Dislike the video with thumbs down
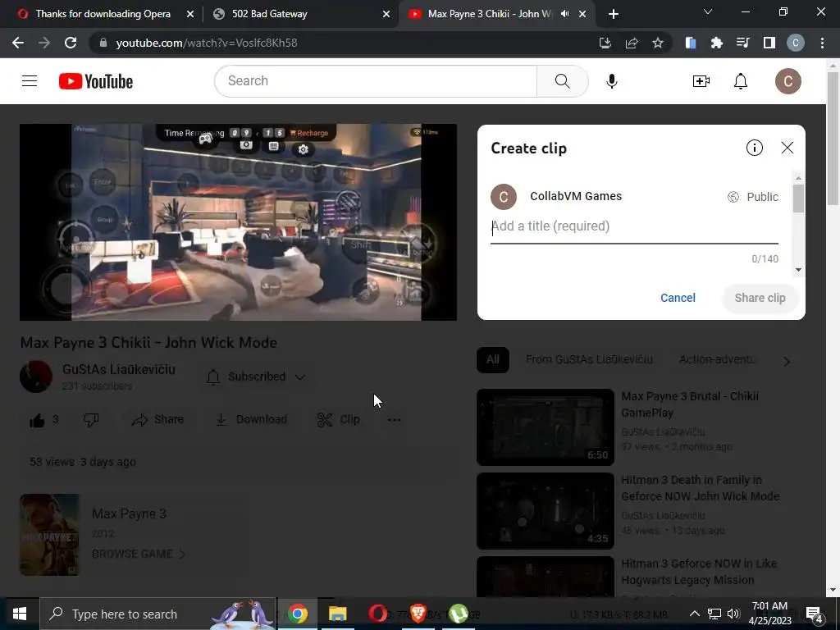The width and height of the screenshot is (840, 630). 91,419
